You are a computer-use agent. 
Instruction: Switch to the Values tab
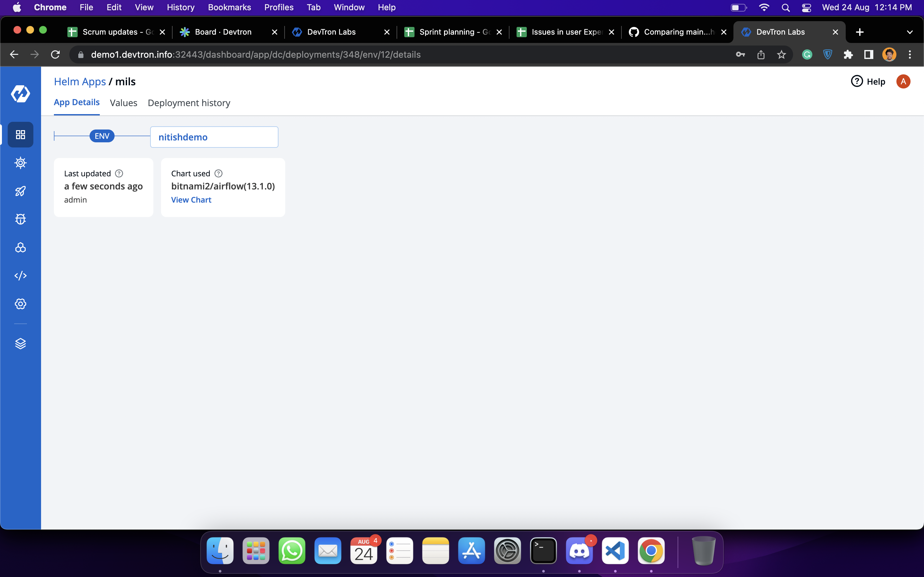(x=123, y=103)
